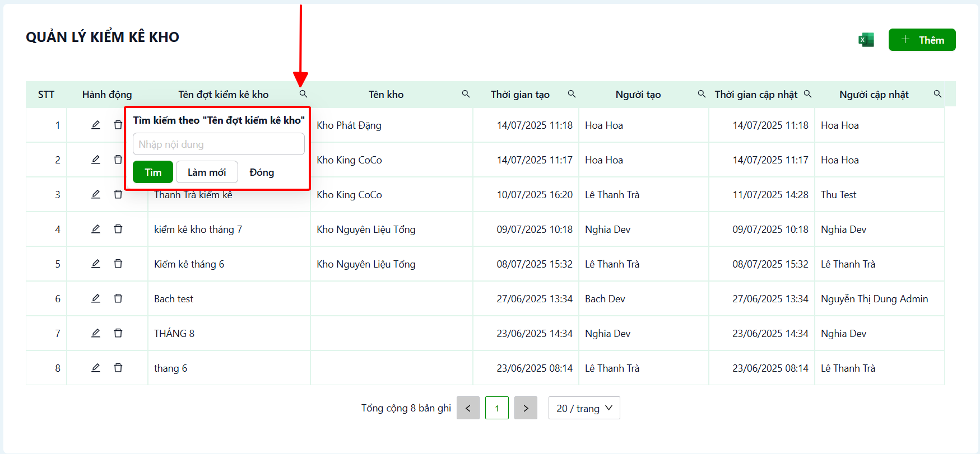Add a new record with Thêm button
The width and height of the screenshot is (980, 454).
922,40
